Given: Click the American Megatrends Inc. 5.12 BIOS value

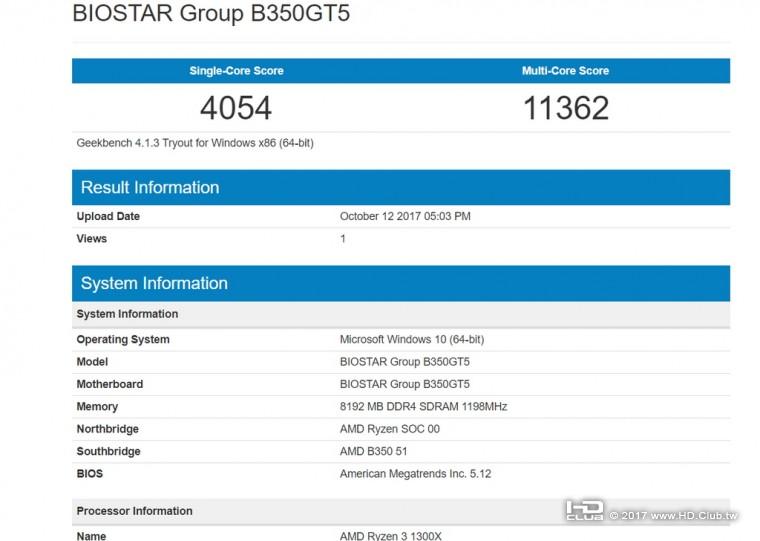Looking at the screenshot, I should pyautogui.click(x=416, y=474).
